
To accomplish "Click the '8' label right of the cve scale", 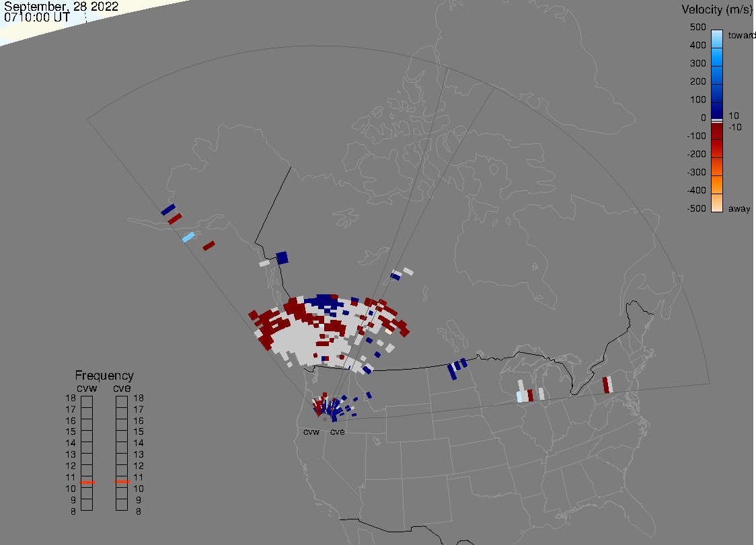I will pos(139,512).
